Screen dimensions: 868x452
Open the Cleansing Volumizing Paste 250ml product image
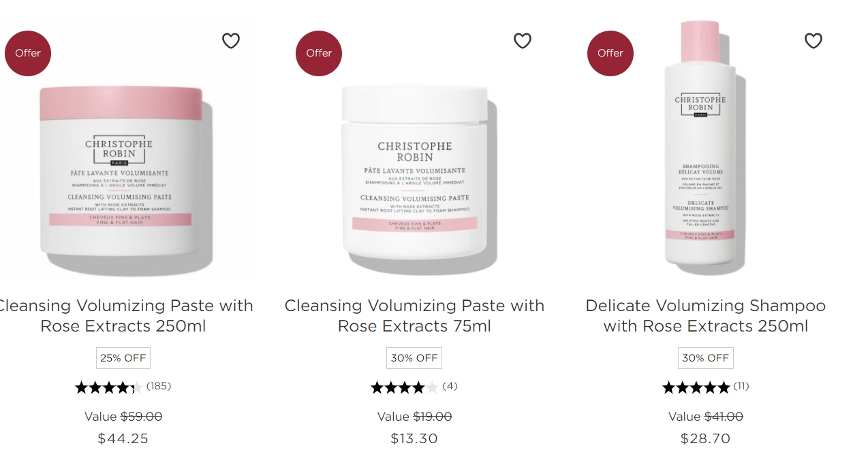click(x=124, y=170)
